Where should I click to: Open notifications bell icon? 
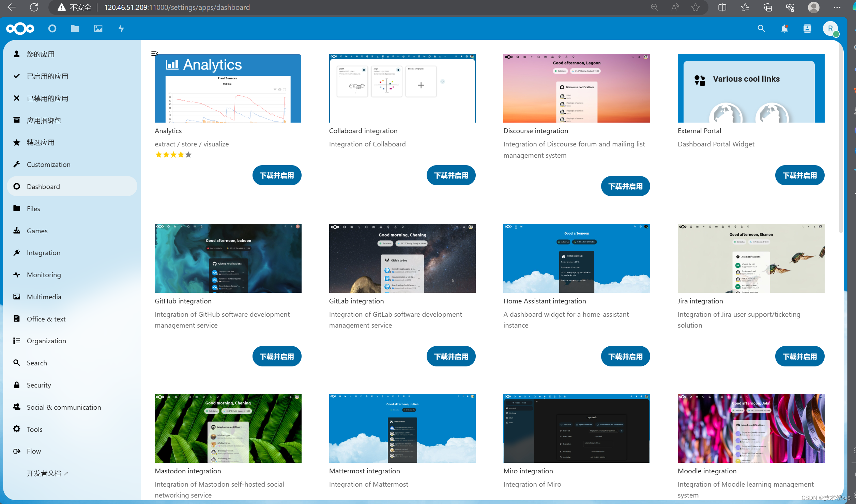pyautogui.click(x=784, y=29)
